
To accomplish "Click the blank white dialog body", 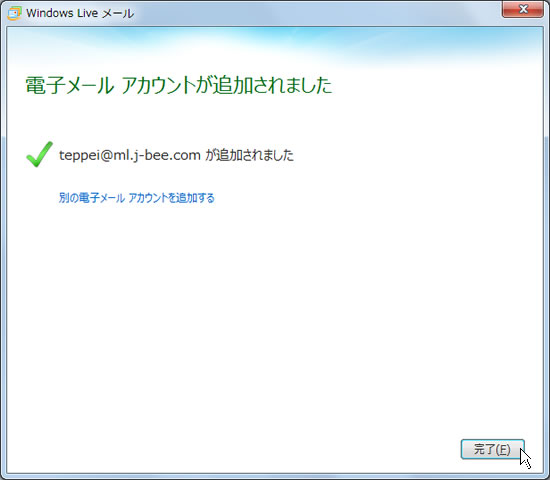I will [275, 316].
